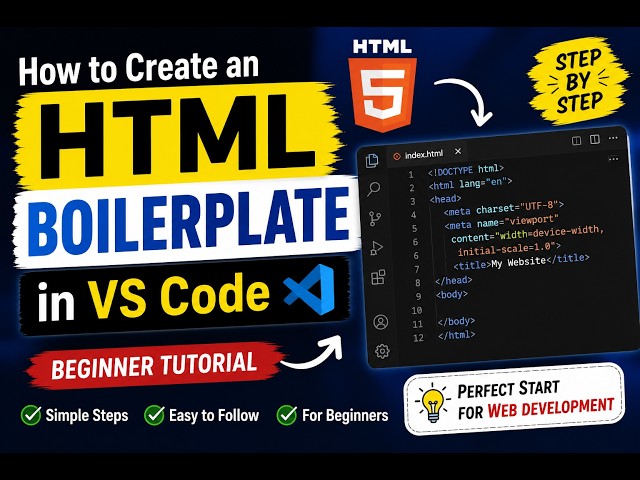This screenshot has height=480, width=640.
Task: Click the 'content="width=device-width,' line
Action: tap(527, 234)
